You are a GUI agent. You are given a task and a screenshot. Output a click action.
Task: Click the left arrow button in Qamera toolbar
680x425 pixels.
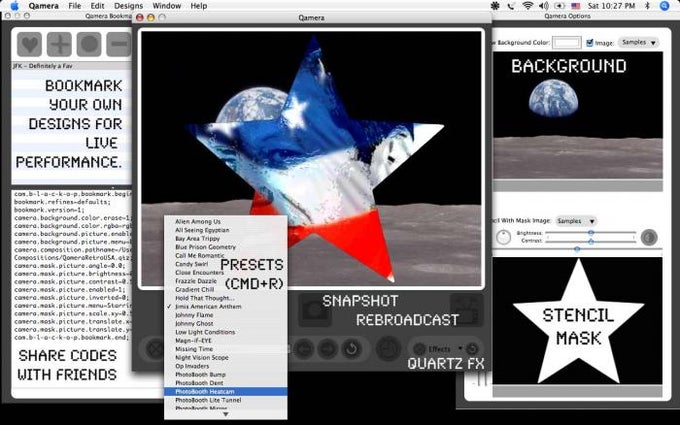point(304,349)
